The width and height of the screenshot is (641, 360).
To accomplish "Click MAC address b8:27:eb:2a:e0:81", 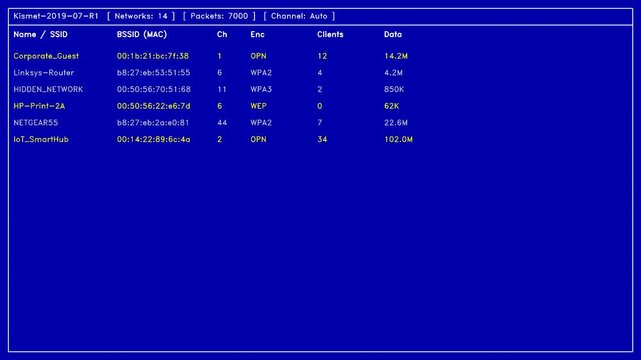I will (153, 123).
